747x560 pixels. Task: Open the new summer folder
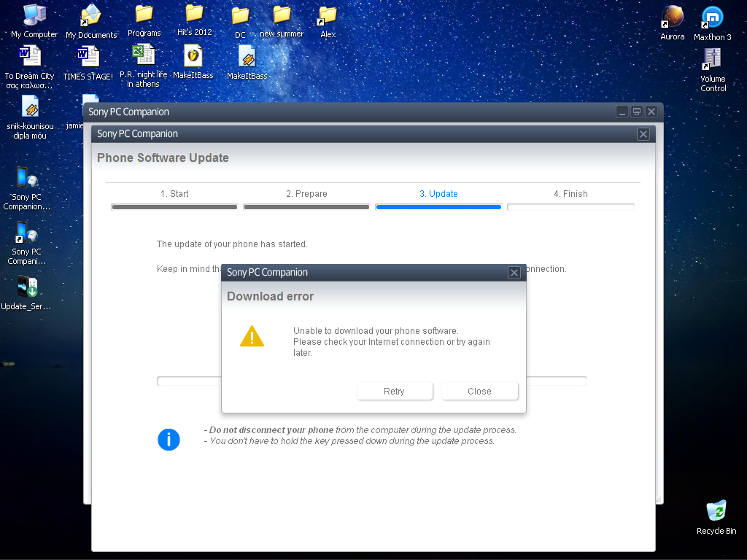pos(282,21)
